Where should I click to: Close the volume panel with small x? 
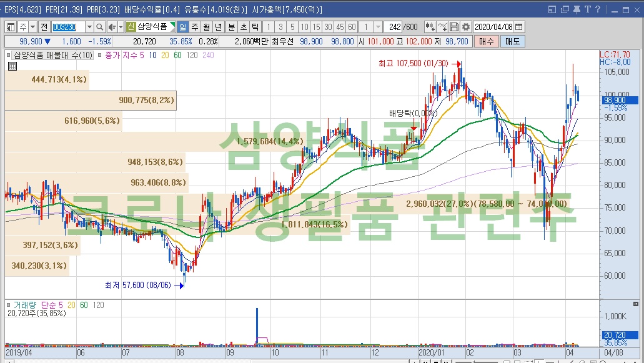click(x=635, y=304)
